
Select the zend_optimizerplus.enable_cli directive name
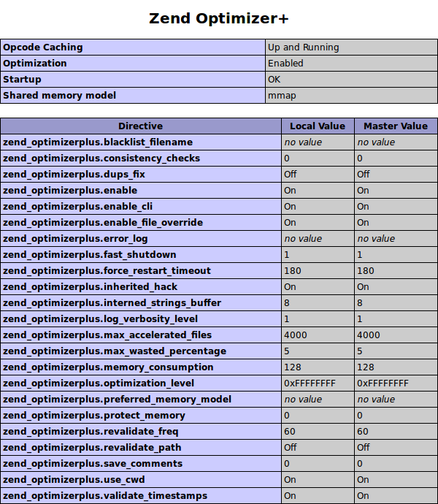click(x=78, y=207)
